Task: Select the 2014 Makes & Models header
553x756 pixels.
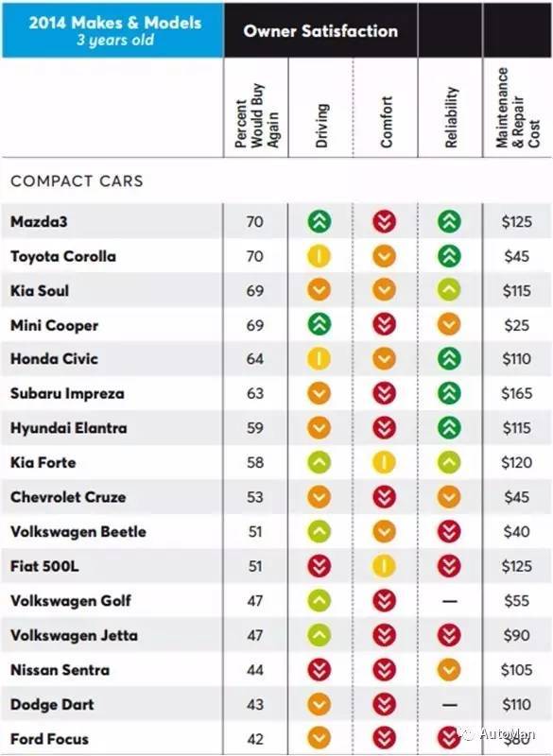Action: coord(113,30)
